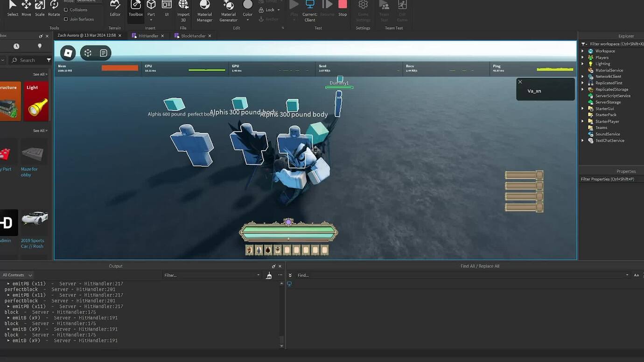
Task: Toggle the Anchor property
Action: point(270,19)
